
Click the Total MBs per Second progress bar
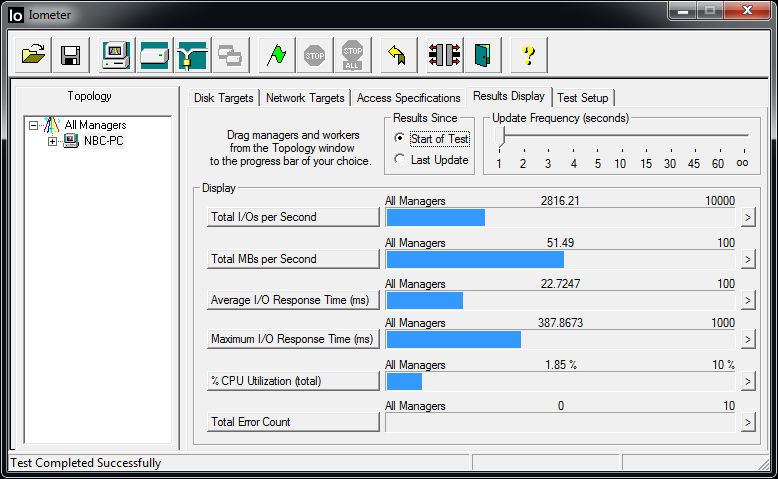pyautogui.click(x=560, y=259)
